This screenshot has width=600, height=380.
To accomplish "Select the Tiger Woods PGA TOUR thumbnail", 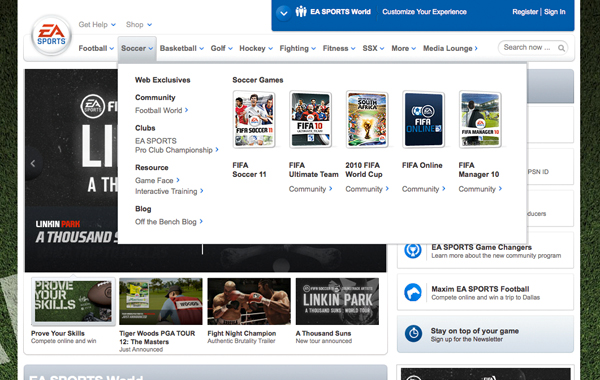I will [161, 302].
